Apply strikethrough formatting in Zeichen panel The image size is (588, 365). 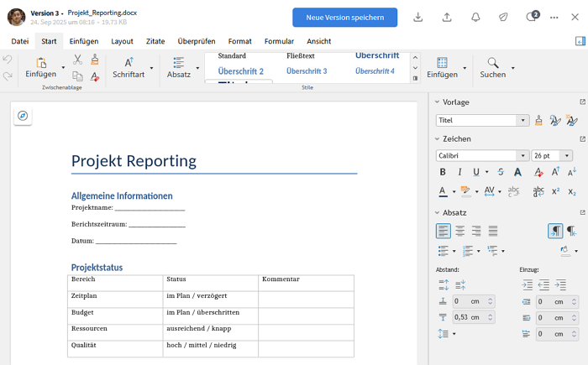coord(501,172)
